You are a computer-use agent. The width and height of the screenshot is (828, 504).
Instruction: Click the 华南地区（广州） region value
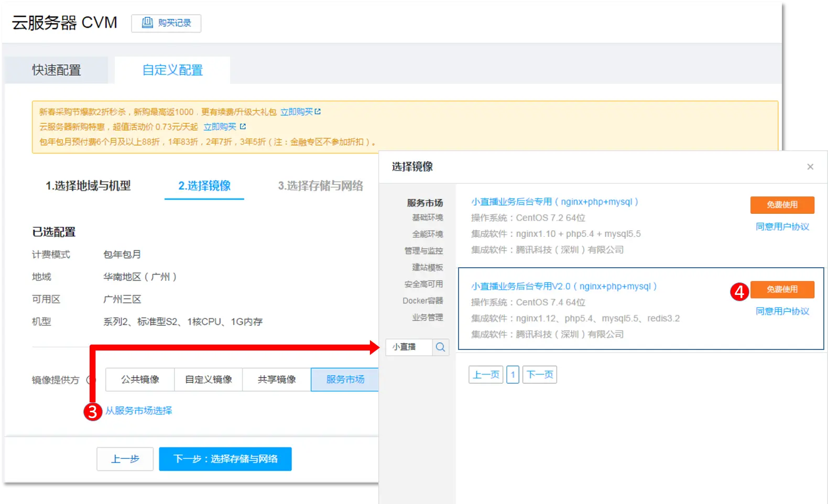140,277
